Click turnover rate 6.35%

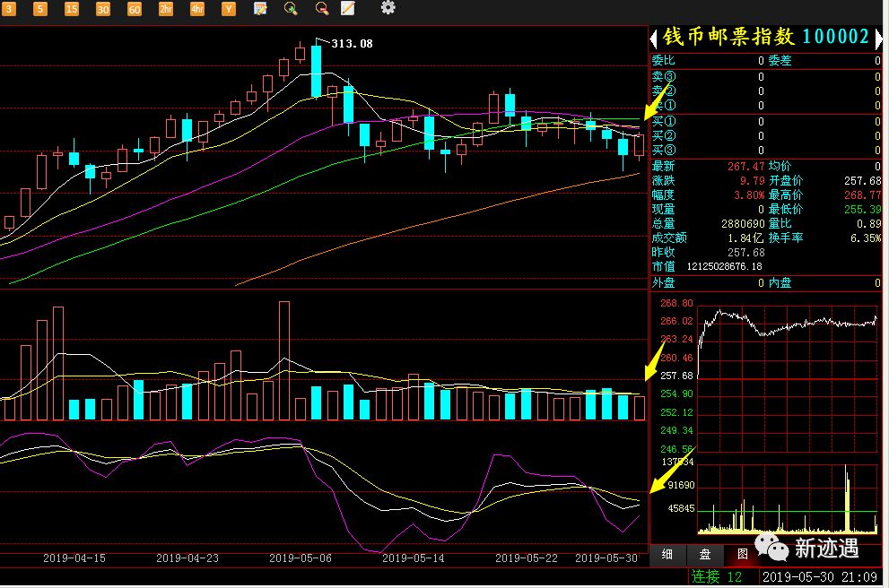pos(866,238)
